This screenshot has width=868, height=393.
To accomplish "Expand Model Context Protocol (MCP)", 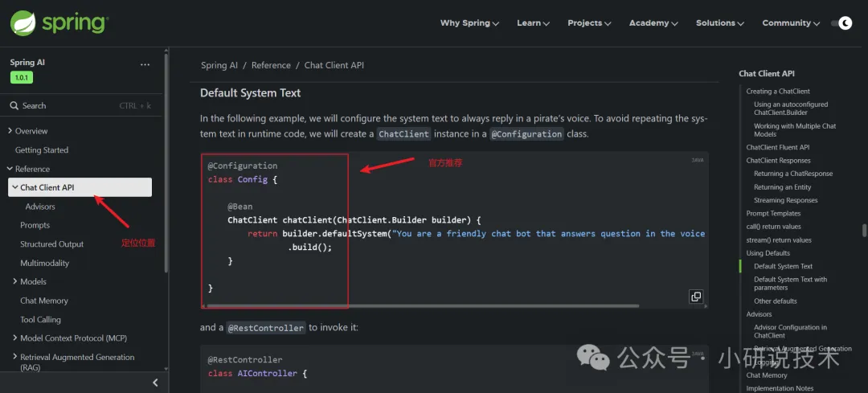I will pos(15,338).
